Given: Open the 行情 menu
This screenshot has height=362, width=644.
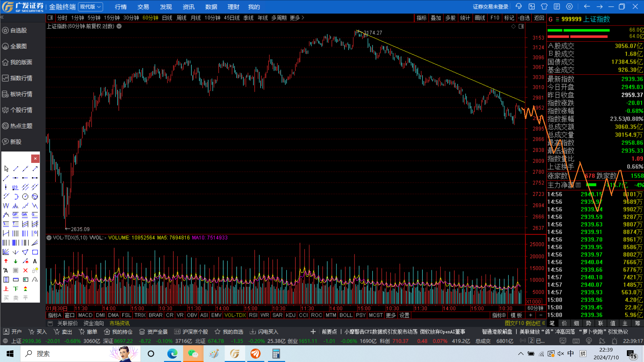Looking at the screenshot, I should click(120, 7).
